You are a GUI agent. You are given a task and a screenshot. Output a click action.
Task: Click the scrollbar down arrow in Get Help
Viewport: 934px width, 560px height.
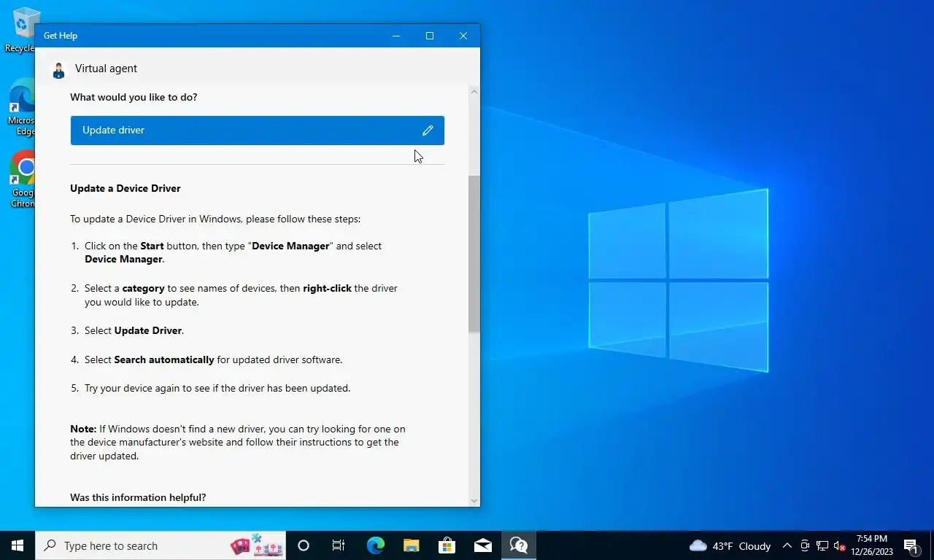tap(474, 500)
